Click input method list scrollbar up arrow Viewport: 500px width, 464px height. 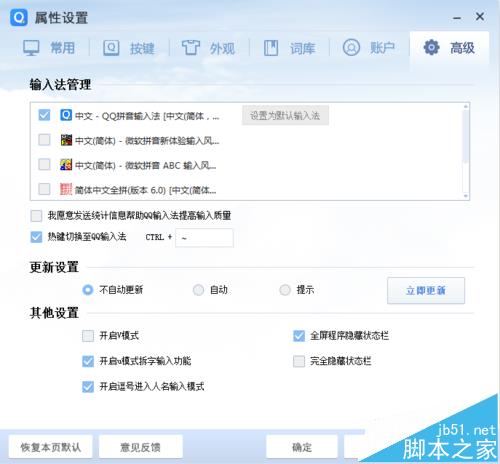pos(466,106)
